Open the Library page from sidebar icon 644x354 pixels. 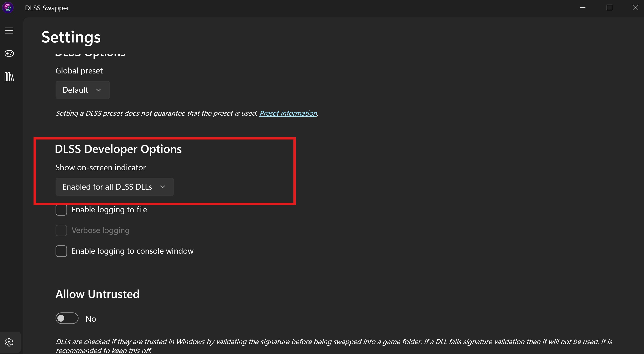pos(9,77)
